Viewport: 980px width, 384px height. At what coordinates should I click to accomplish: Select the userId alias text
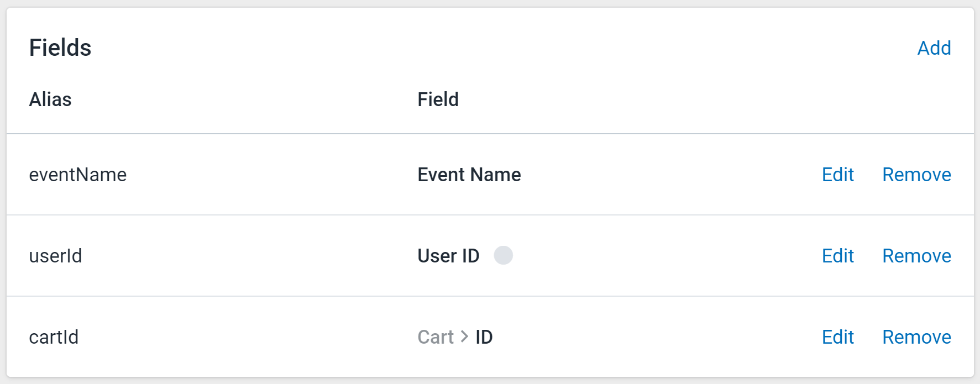coord(55,256)
